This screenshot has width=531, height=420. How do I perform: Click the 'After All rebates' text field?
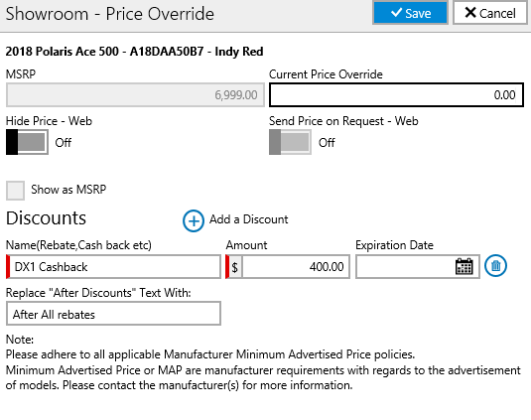[113, 314]
